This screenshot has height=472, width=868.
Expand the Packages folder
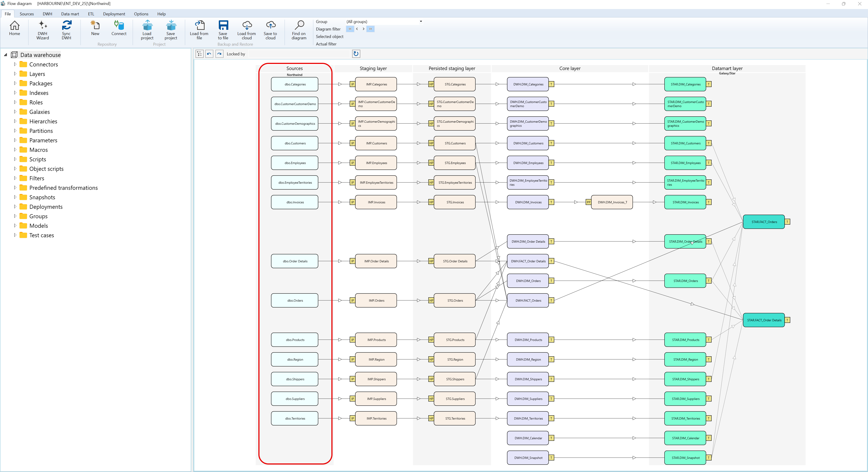pyautogui.click(x=15, y=83)
